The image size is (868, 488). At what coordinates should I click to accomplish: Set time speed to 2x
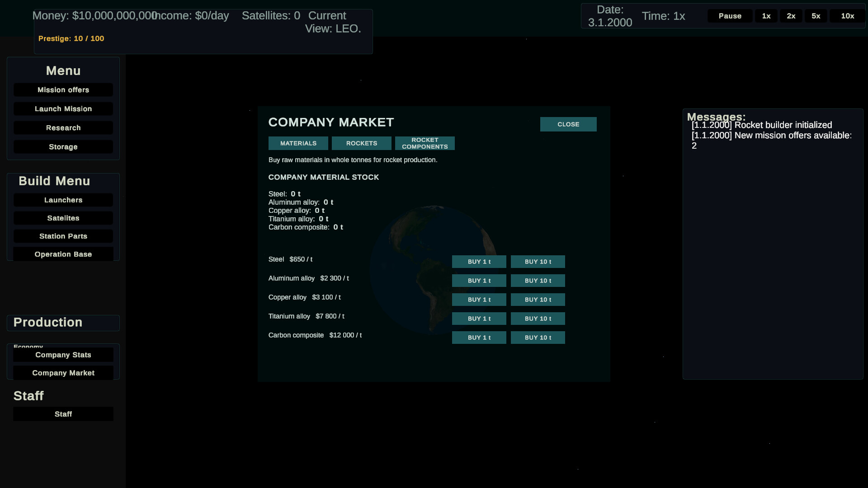[791, 16]
